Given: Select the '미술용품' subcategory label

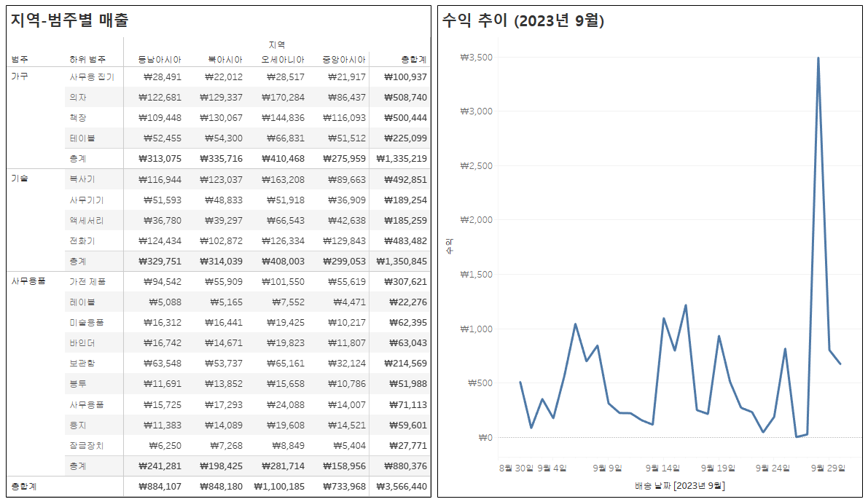Looking at the screenshot, I should 86,323.
